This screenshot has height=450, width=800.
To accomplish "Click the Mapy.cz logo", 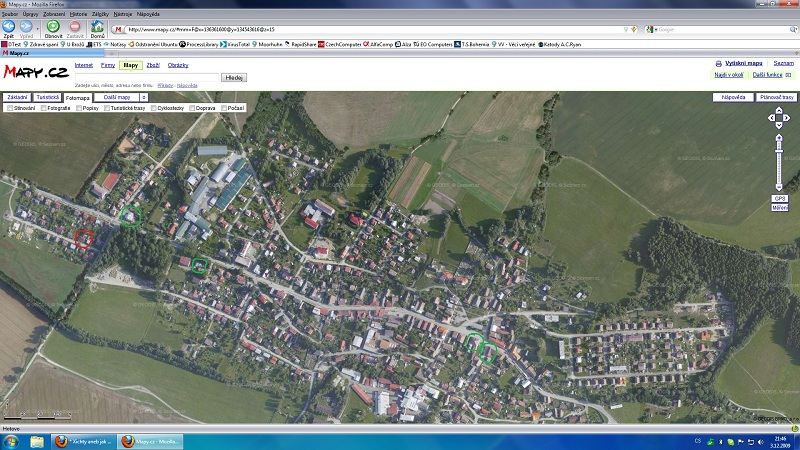I will pos(36,71).
